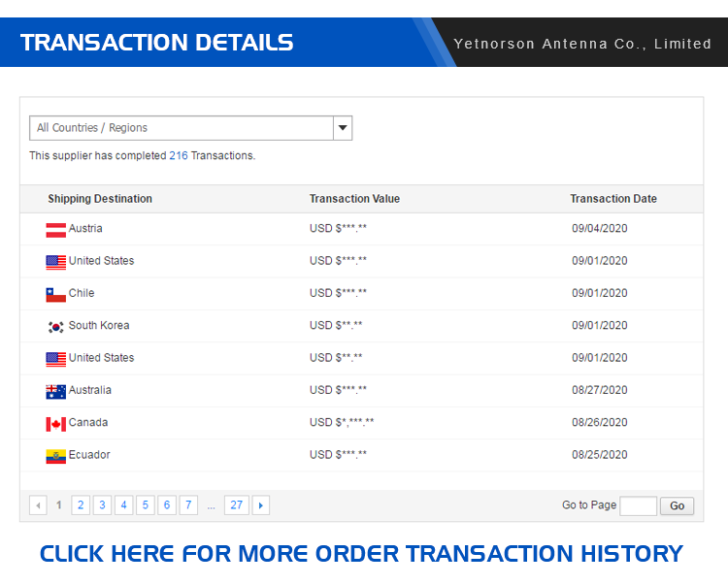Click the previous page arrow icon
The image size is (728, 585).
tap(38, 505)
